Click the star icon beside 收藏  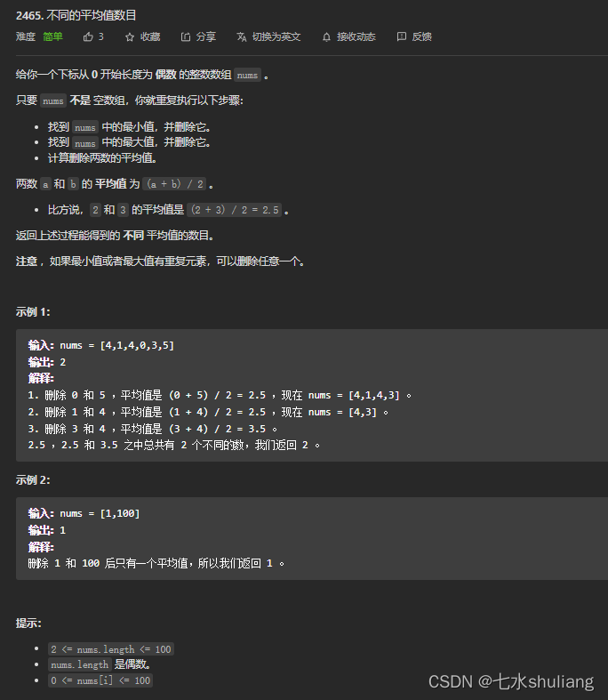click(x=130, y=36)
